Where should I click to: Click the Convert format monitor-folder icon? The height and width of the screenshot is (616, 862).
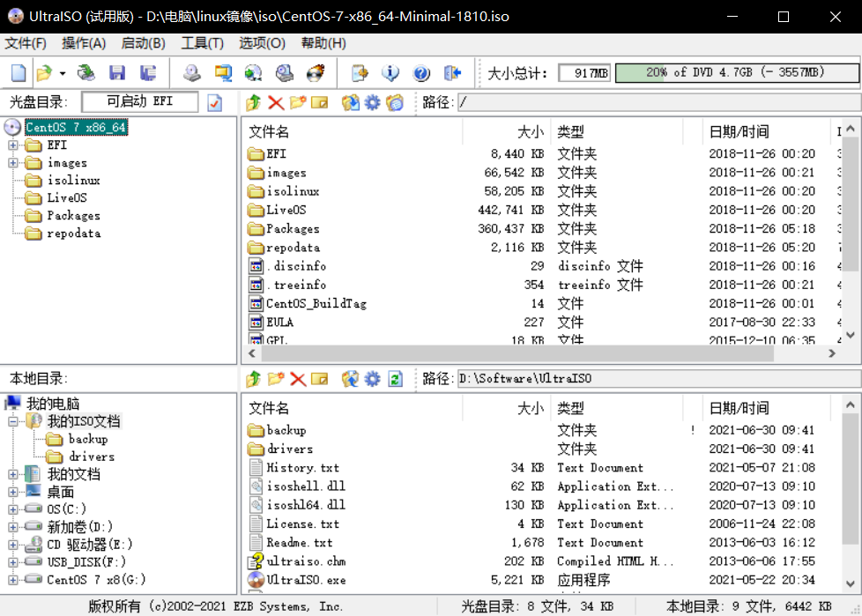pyautogui.click(x=223, y=72)
